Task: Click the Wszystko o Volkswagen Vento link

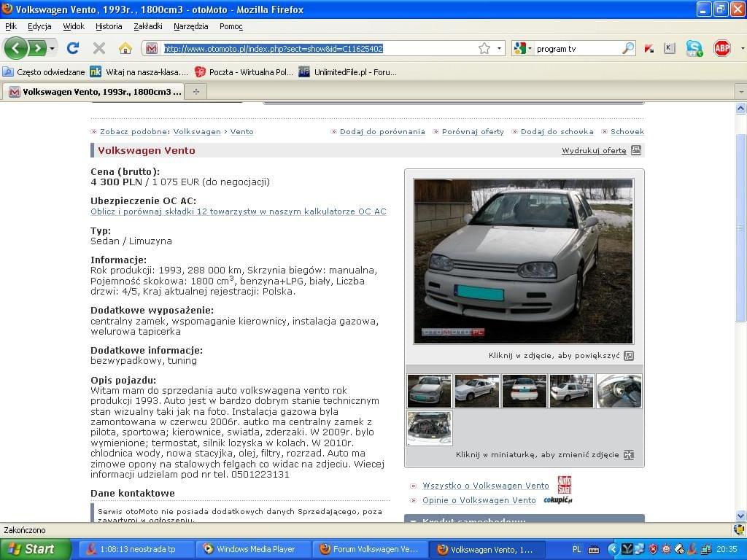Action: tap(485, 486)
